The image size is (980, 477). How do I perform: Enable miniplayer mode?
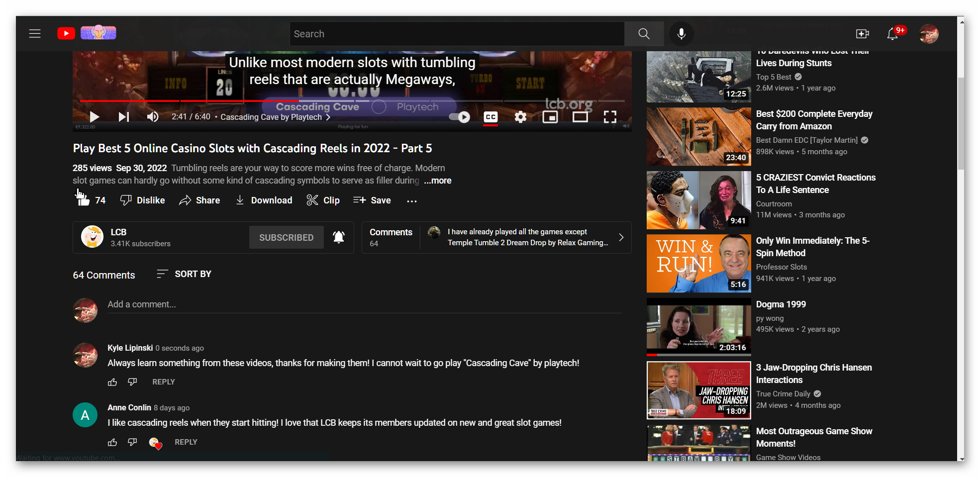coord(550,117)
